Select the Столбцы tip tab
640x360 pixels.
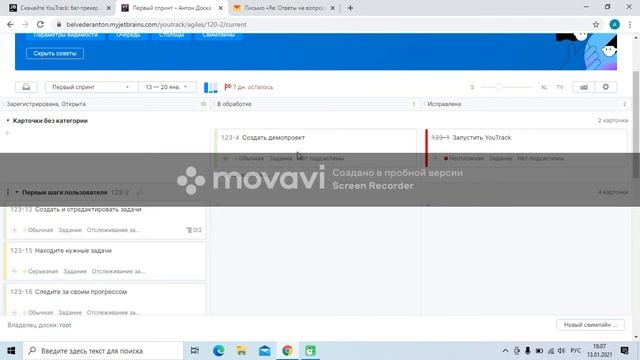pos(171,35)
